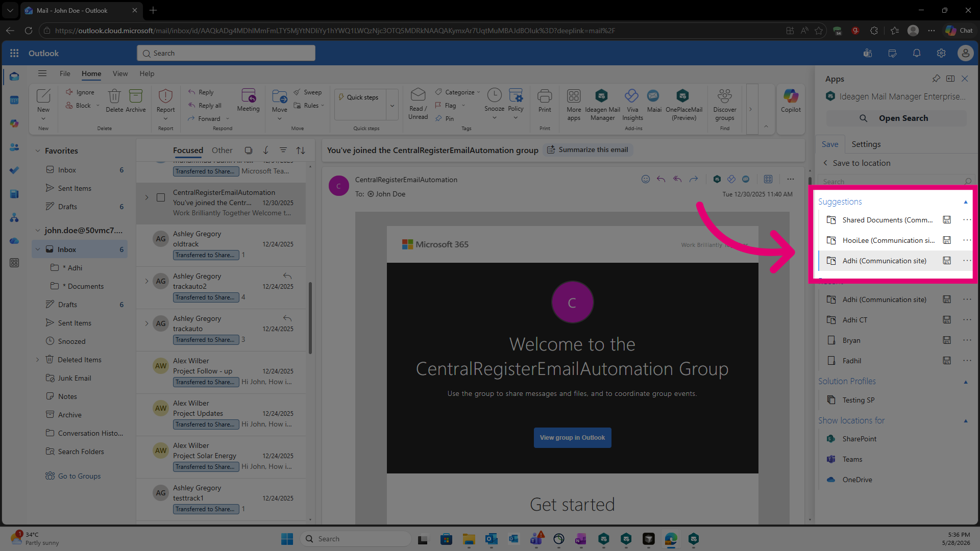Open the More apps gallery

[574, 105]
